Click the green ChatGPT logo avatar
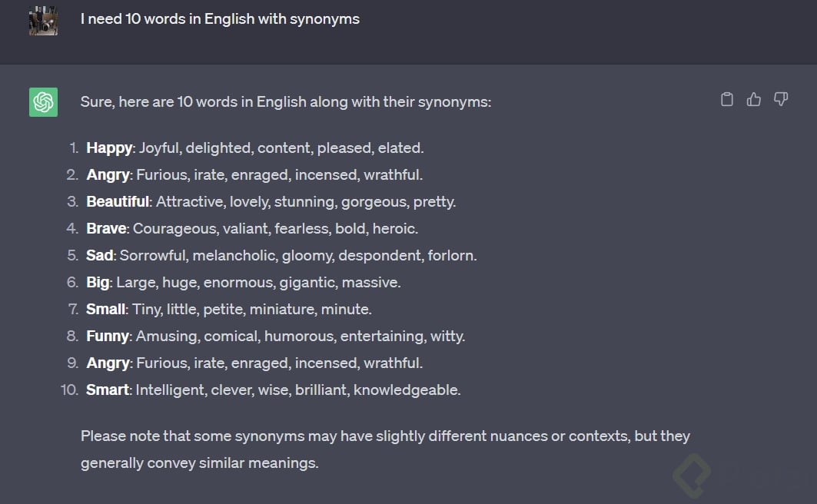Screen dimensions: 817x504 (x=44, y=102)
